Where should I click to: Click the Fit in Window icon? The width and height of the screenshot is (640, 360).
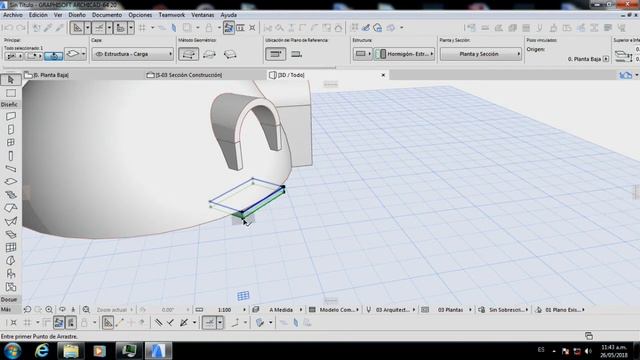[86, 310]
